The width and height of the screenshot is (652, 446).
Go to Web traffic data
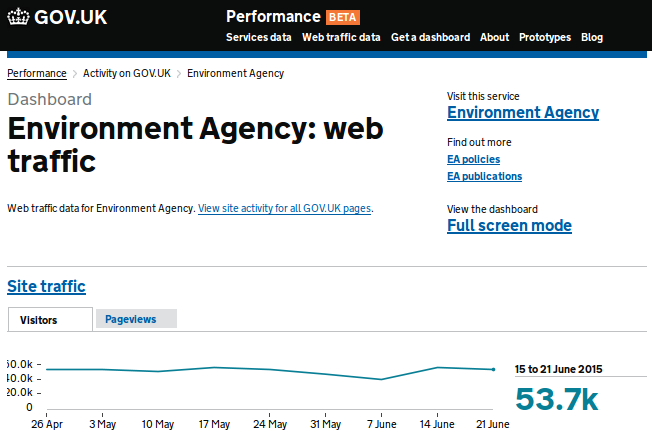341,37
